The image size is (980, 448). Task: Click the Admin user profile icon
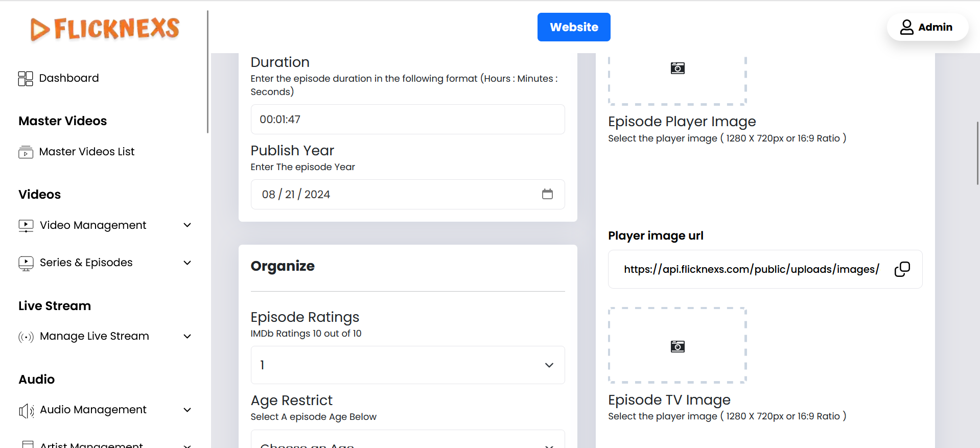tap(906, 27)
